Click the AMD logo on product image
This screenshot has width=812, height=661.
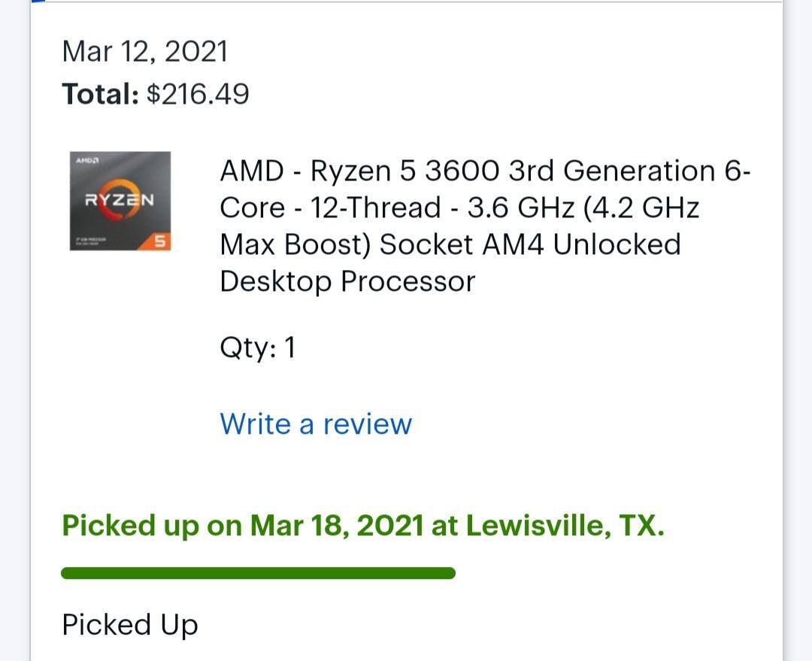click(x=88, y=161)
